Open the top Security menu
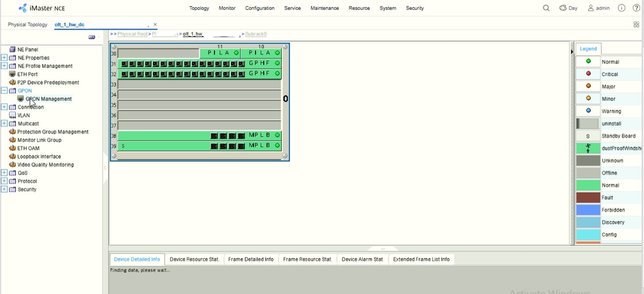The width and height of the screenshot is (644, 294). point(415,8)
